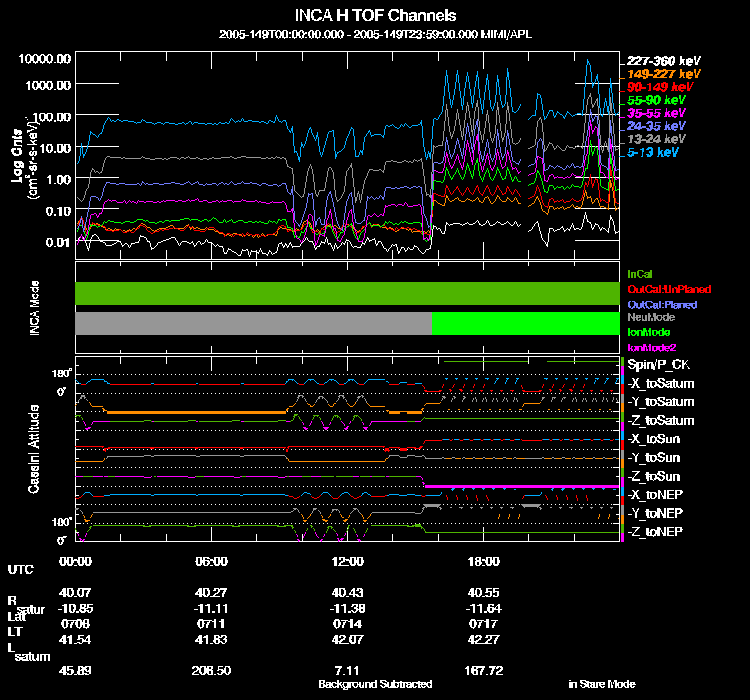Click the 'INCA Mode' panel label
Screen dimensions: 750x700
34,308
